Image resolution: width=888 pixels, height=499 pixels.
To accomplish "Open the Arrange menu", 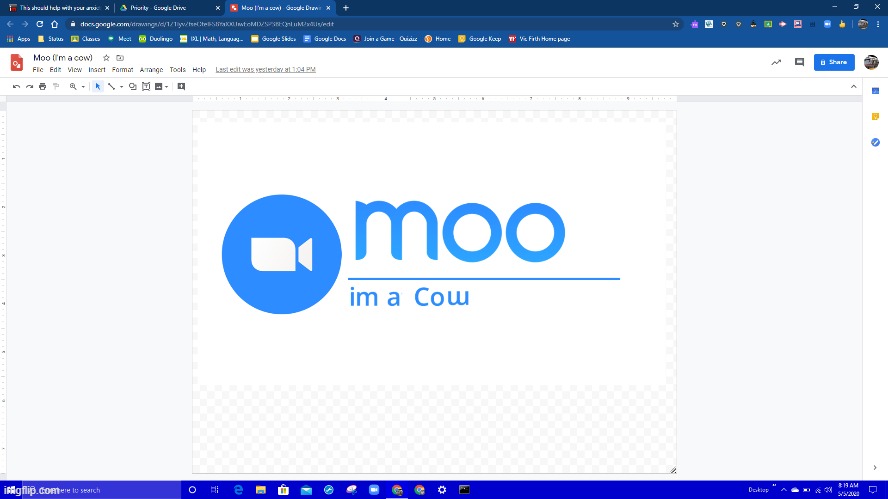I will coord(151,70).
